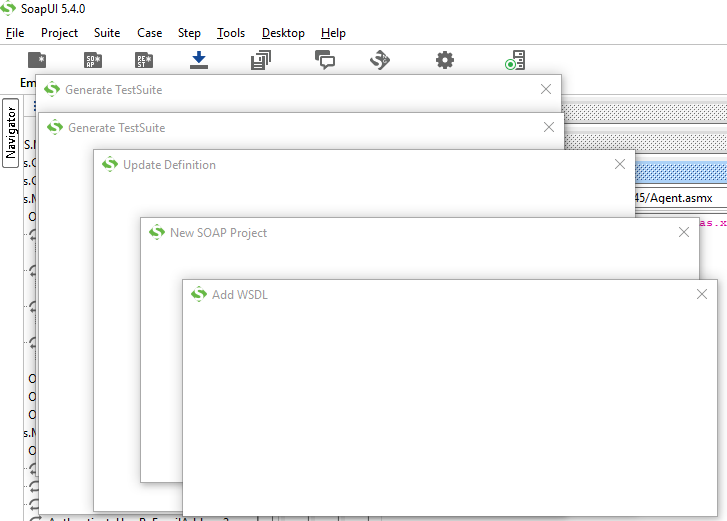Open the Suite menu
Screen dimensions: 727x521
coord(107,33)
